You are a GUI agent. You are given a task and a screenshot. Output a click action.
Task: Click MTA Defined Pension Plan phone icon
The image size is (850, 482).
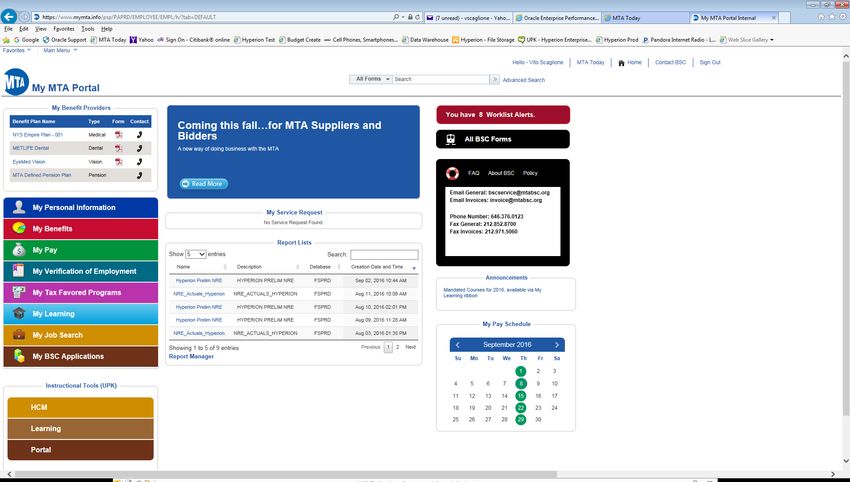139,175
